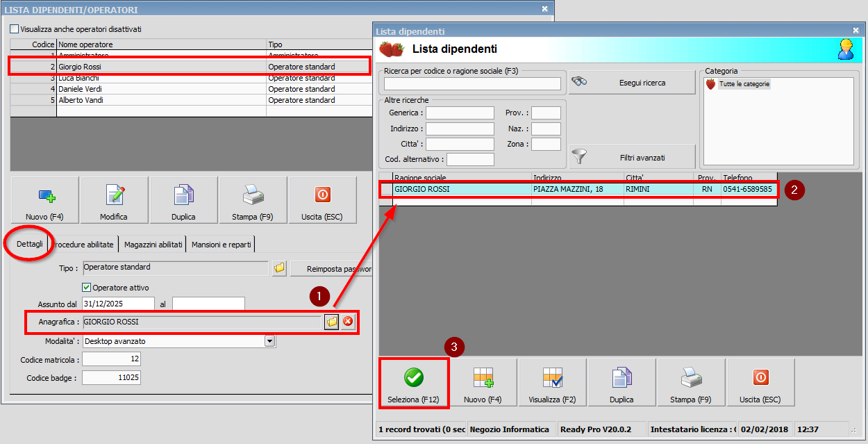The height and width of the screenshot is (444, 868).
Task: Click the strawberry icon beside Lista dipendenti
Action: (390, 50)
